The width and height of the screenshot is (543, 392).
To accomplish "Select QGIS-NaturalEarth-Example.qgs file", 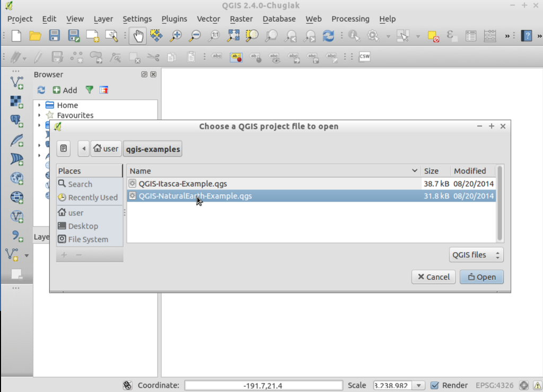I will click(311, 196).
